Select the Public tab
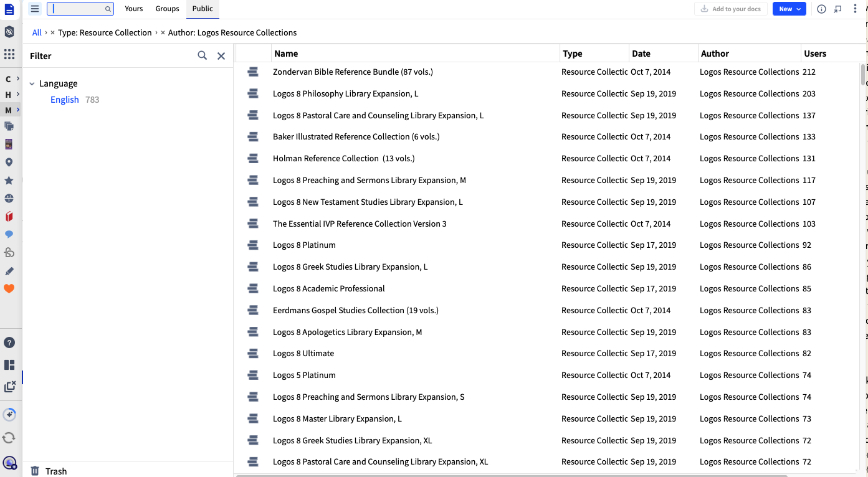 pos(203,9)
